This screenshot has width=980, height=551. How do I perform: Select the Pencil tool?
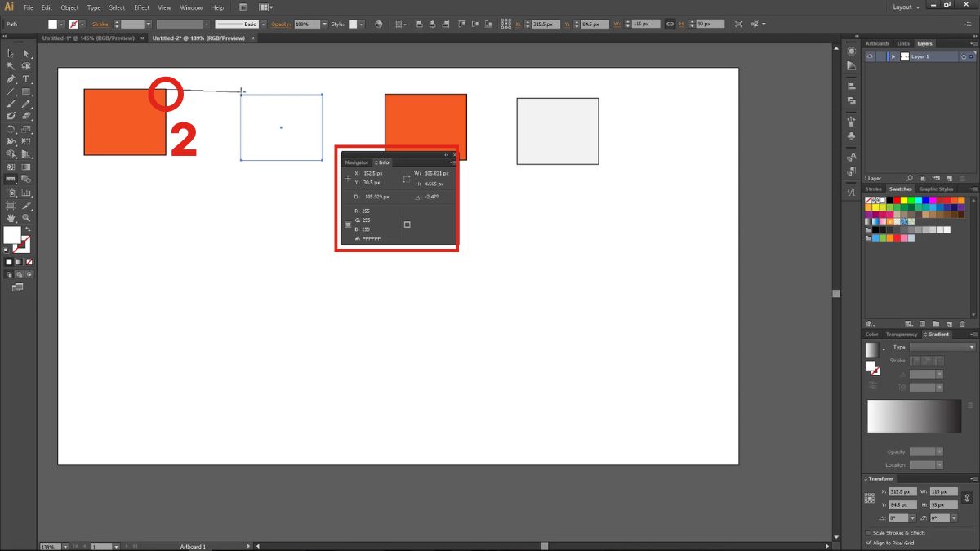26,104
